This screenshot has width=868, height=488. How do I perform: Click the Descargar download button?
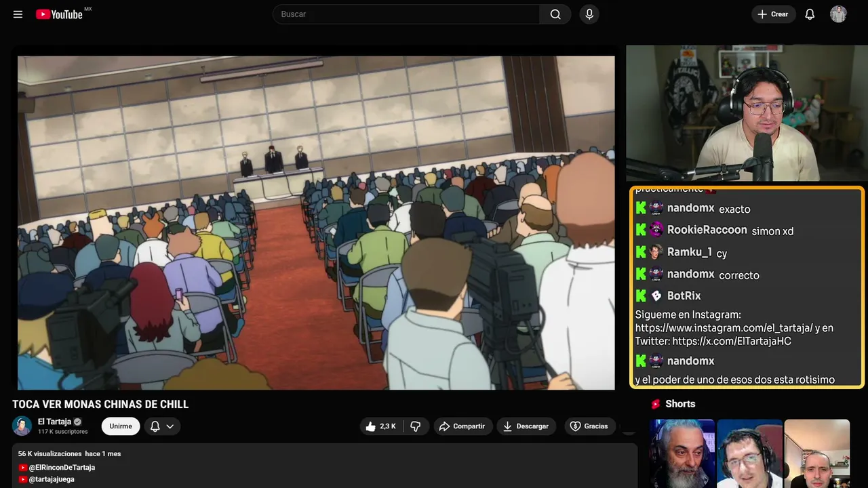pos(526,426)
